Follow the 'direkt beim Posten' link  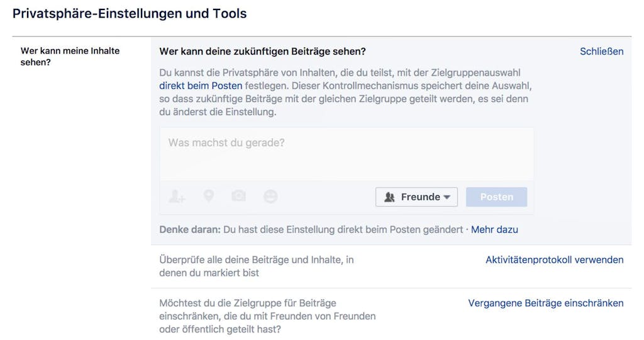[201, 86]
